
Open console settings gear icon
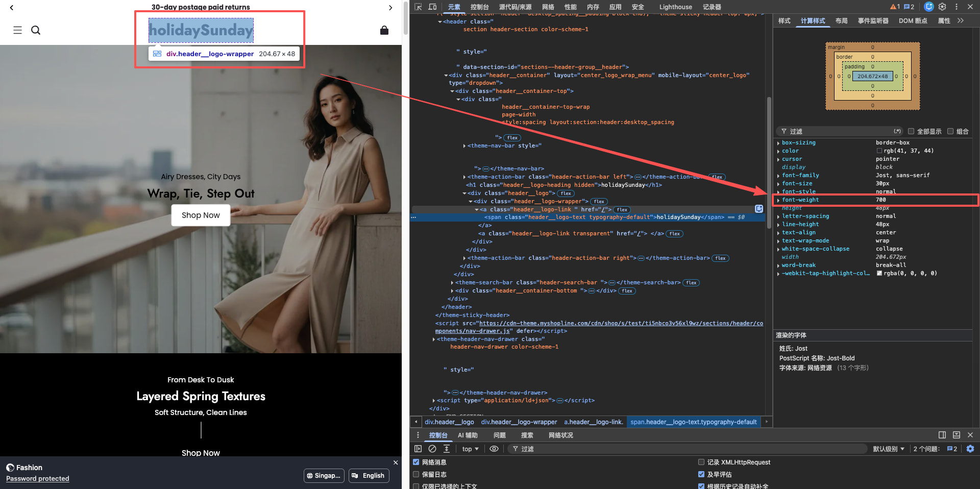[x=970, y=449]
